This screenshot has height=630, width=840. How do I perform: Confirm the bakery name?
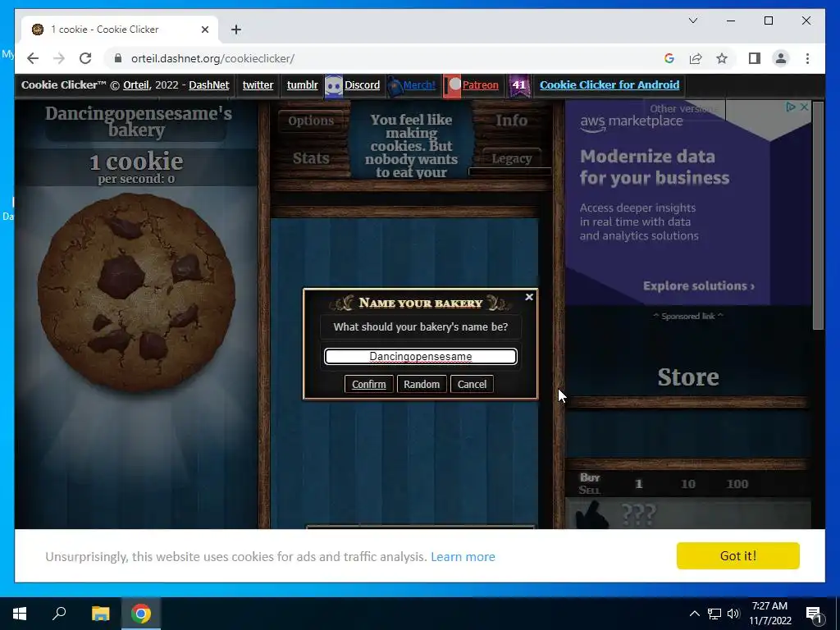pyautogui.click(x=368, y=384)
